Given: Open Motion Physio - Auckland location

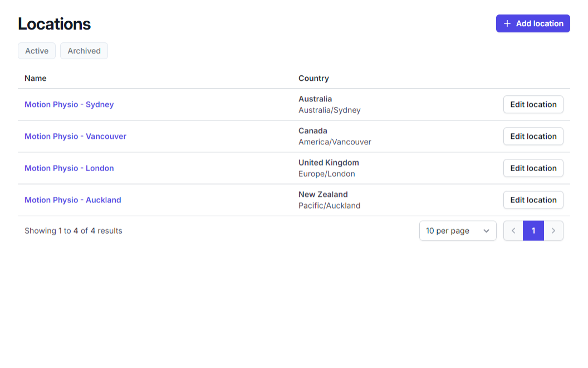Looking at the screenshot, I should click(x=72, y=200).
